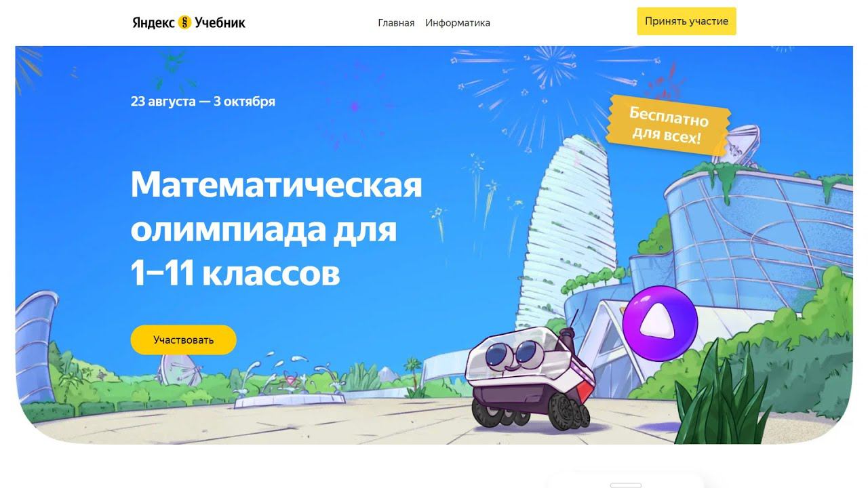Open the Главная navigation item
The image size is (868, 488).
[396, 22]
